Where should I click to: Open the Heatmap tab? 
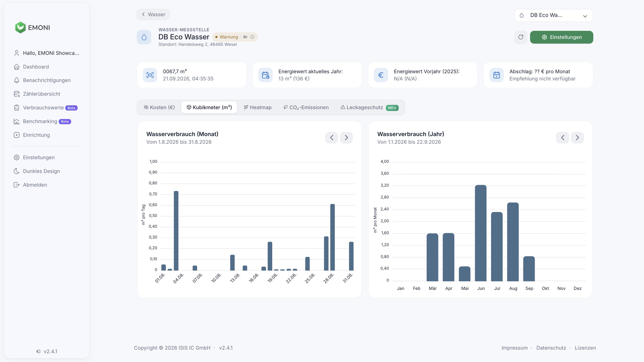pyautogui.click(x=258, y=108)
